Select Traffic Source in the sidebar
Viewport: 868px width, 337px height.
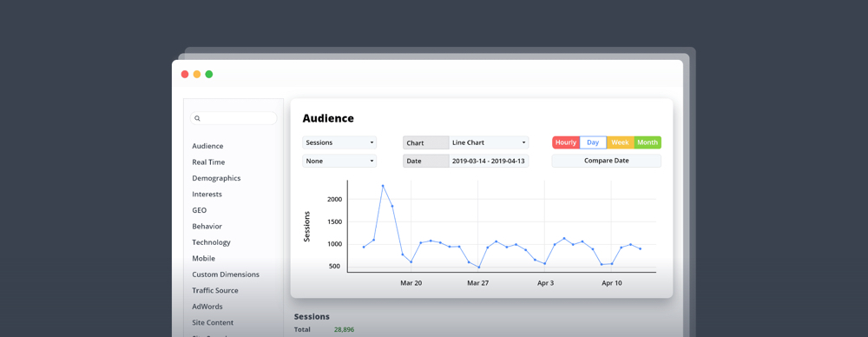pos(215,290)
